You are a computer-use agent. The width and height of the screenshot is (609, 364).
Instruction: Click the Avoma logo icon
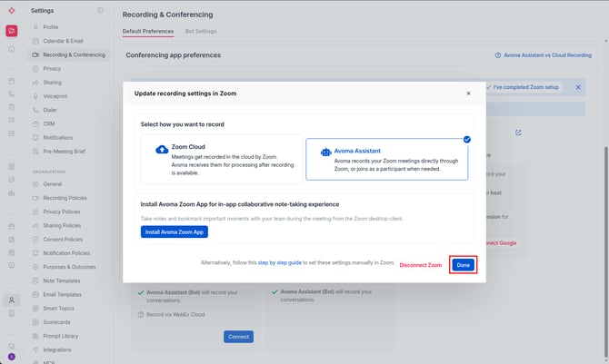12,11
